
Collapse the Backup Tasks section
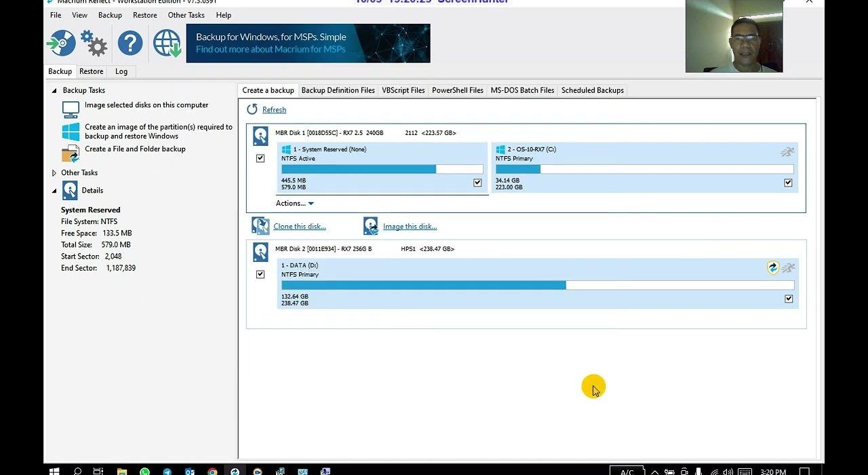[54, 90]
